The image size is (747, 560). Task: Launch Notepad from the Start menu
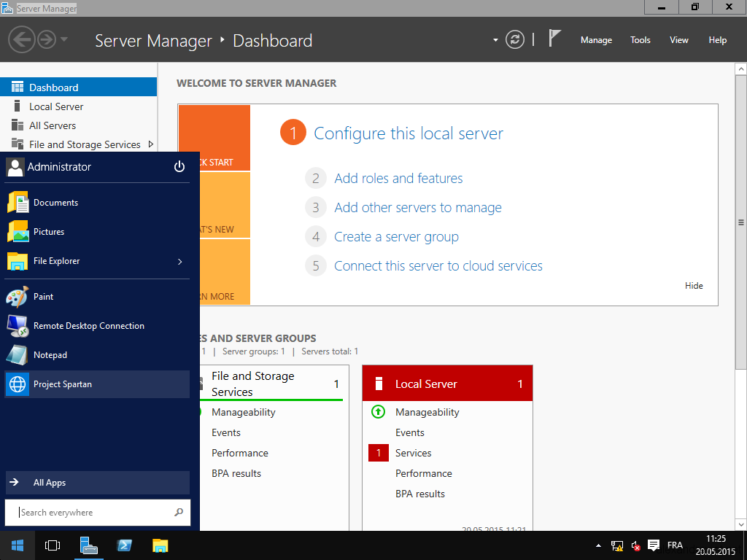tap(97, 355)
